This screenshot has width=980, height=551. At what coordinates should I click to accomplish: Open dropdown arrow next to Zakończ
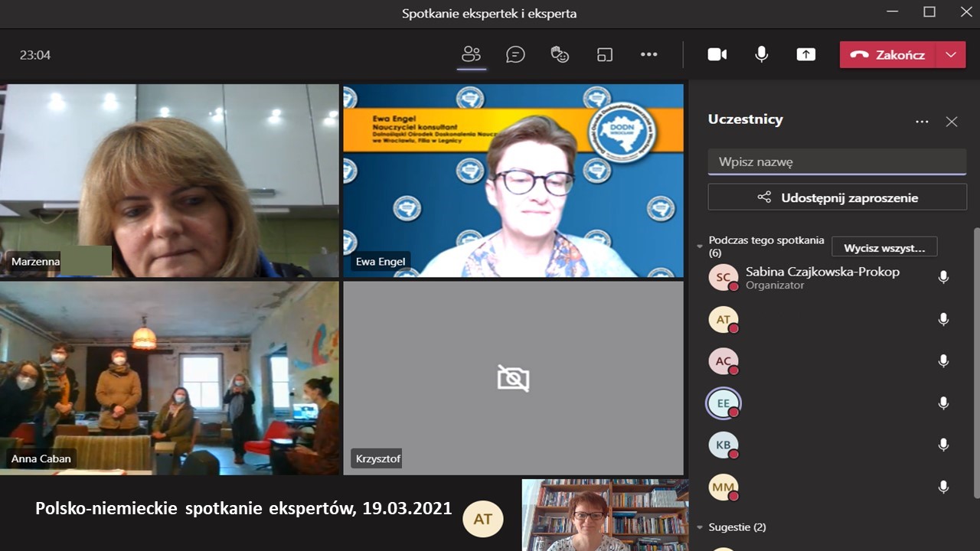[x=951, y=54]
